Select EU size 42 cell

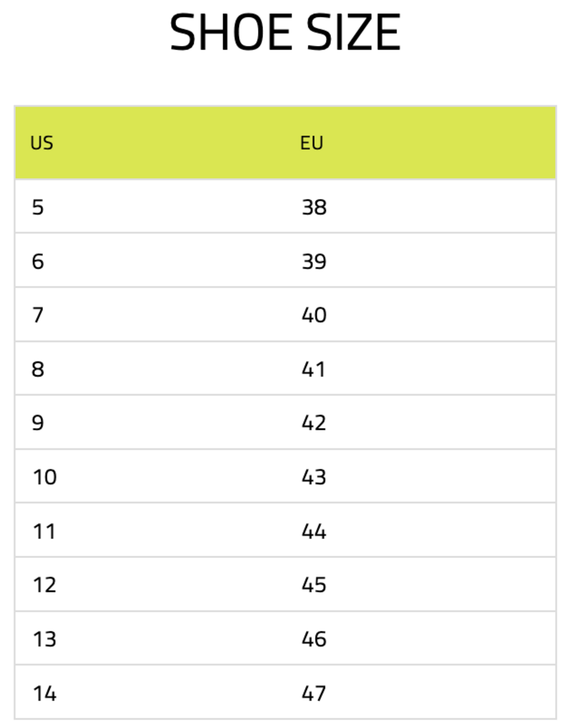click(x=314, y=423)
